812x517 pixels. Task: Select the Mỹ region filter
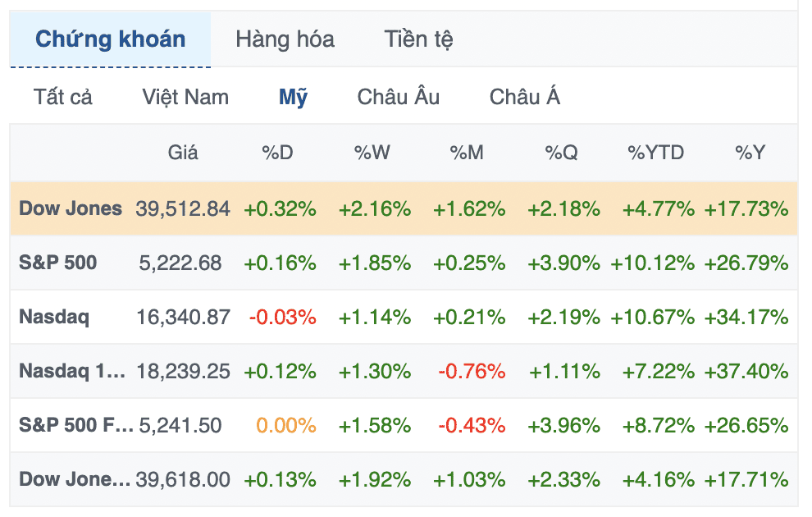pyautogui.click(x=293, y=97)
